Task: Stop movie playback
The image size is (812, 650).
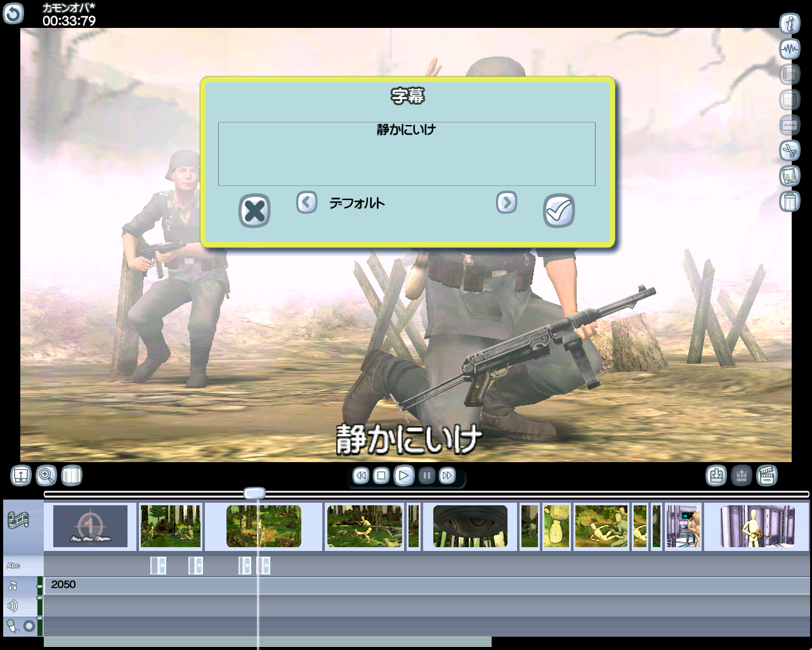Action: [381, 475]
